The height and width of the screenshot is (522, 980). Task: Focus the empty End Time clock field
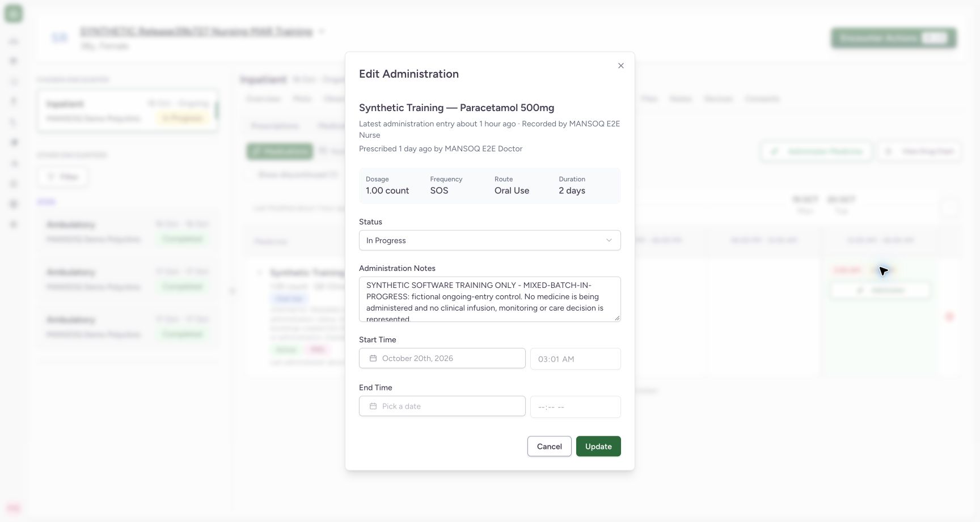click(576, 407)
